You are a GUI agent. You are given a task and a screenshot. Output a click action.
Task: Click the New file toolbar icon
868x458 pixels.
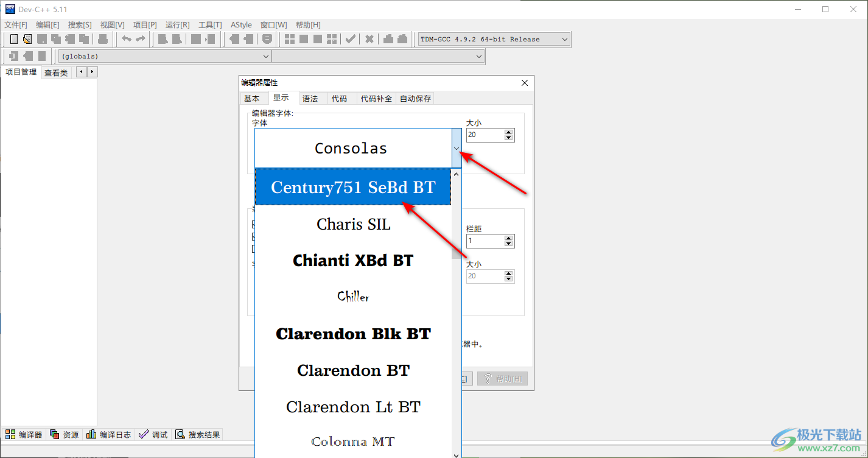(14, 39)
